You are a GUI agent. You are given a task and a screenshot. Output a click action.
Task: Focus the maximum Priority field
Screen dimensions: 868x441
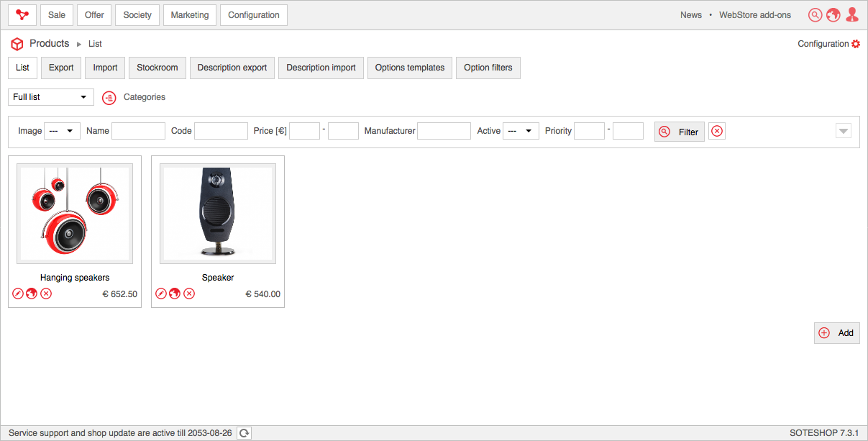[628, 131]
